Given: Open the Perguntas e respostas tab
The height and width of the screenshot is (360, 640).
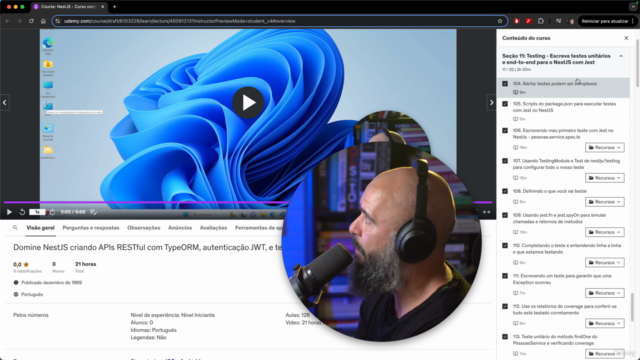Looking at the screenshot, I should (91, 228).
